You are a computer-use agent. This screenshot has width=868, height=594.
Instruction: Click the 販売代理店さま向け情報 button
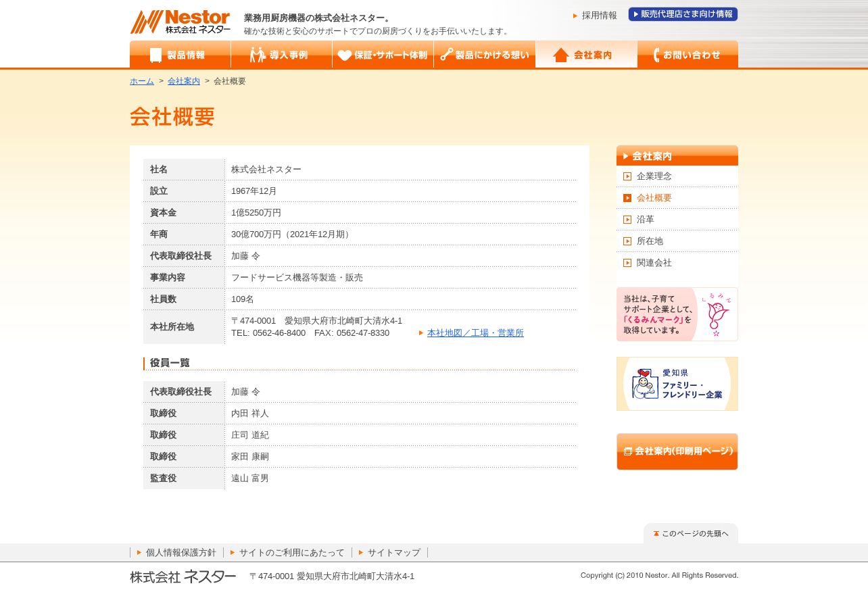tap(683, 14)
